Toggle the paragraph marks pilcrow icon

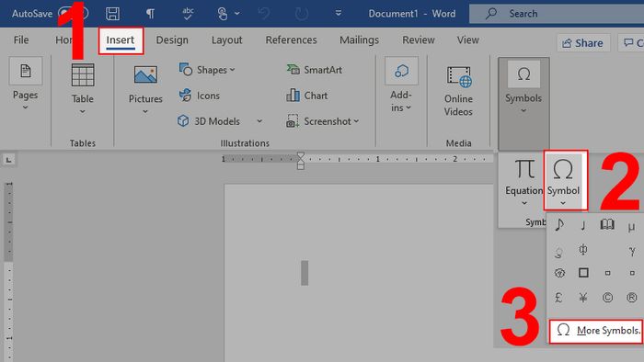click(x=150, y=14)
